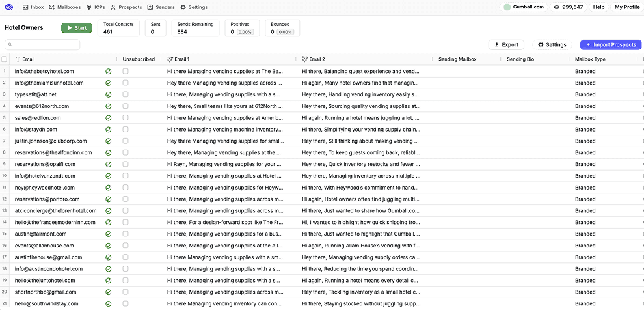Image resolution: width=644 pixels, height=310 pixels.
Task: Click verified icon for hello@thefrancesmoderninn.com
Action: 109,223
